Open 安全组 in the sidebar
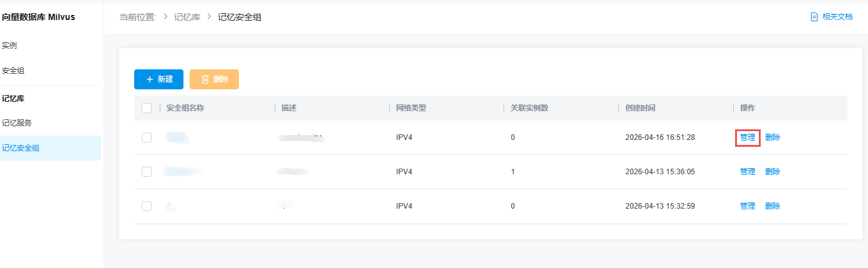868x268 pixels. coord(13,71)
